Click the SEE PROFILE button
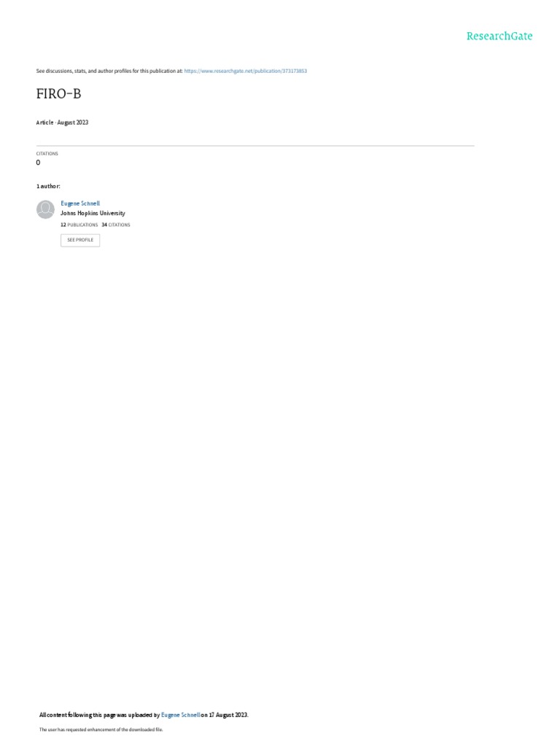Image resolution: width=560 pixels, height=747 pixels. pyautogui.click(x=80, y=240)
